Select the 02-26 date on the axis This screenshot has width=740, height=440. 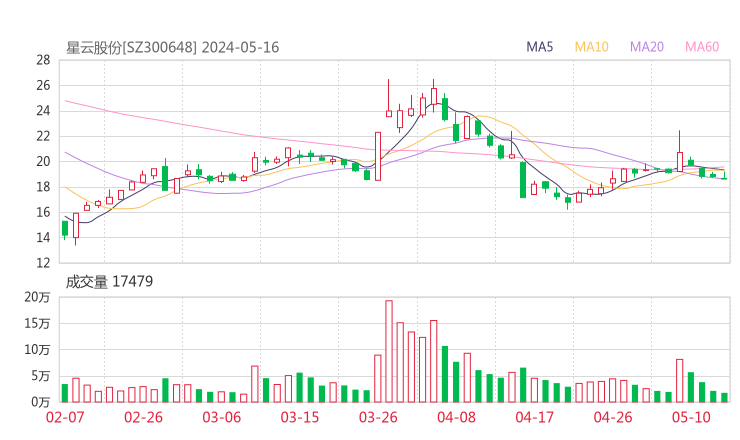pos(143,418)
